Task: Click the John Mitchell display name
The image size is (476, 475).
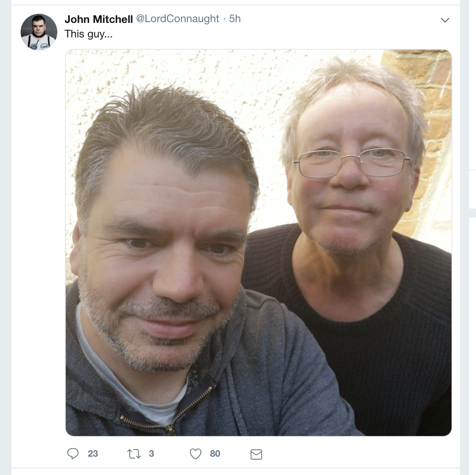Action: [x=99, y=19]
